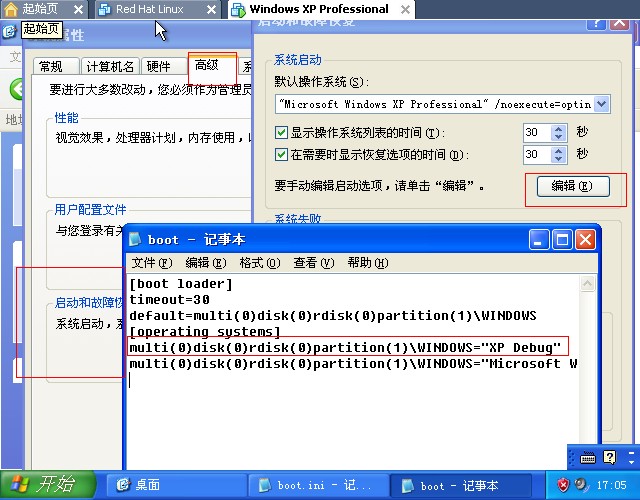Screen dimensions: 640x500
Task: Switch to boot - 记事本 taskbar item
Action: click(x=460, y=485)
